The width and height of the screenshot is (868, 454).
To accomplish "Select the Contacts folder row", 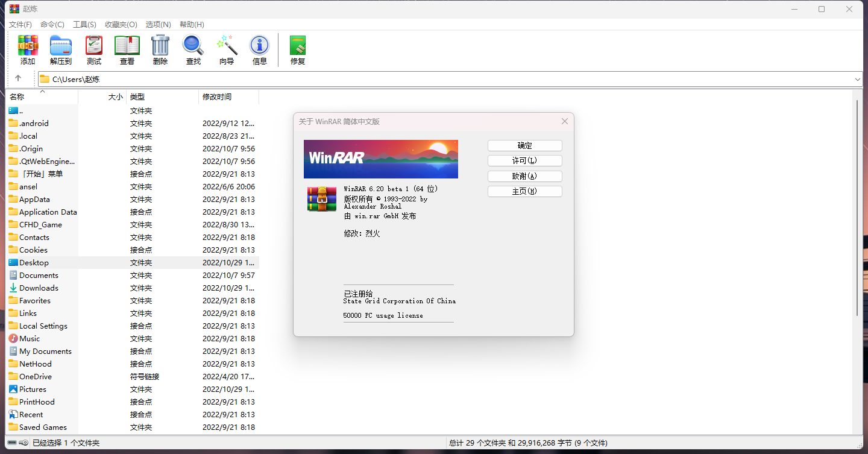I will coord(133,238).
